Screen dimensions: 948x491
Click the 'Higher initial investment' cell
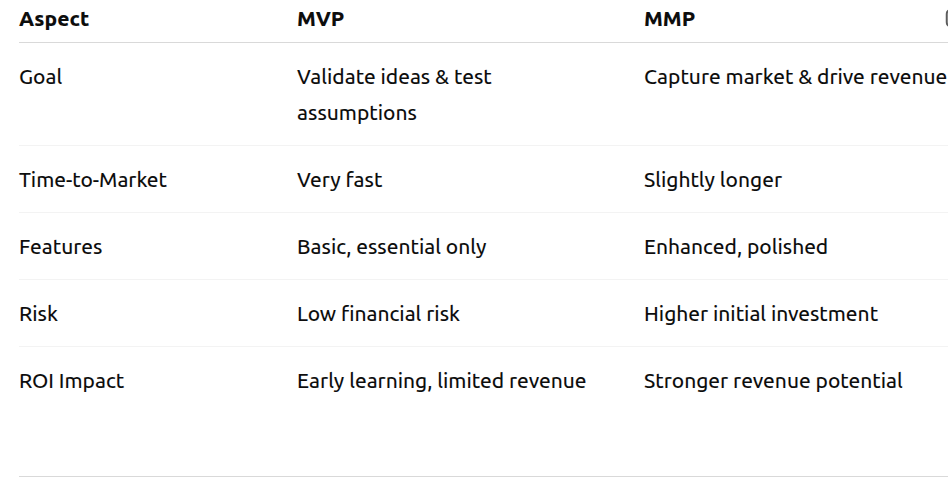point(760,314)
